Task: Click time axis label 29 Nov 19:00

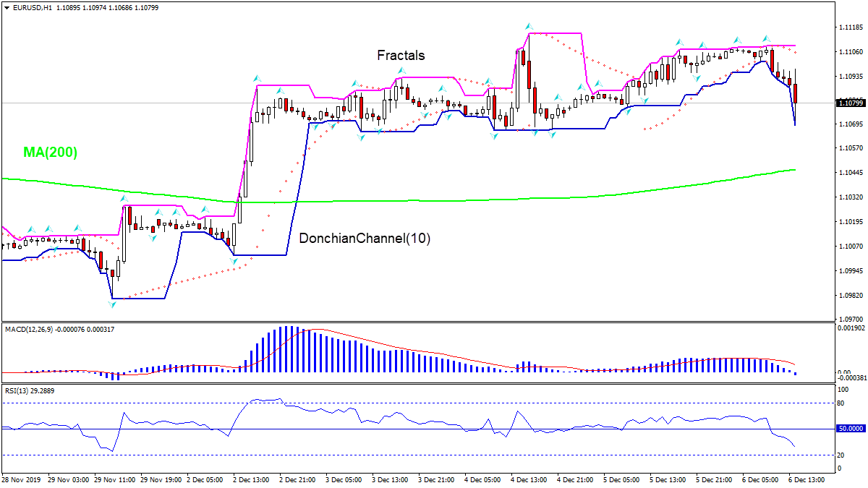Action: 161,479
